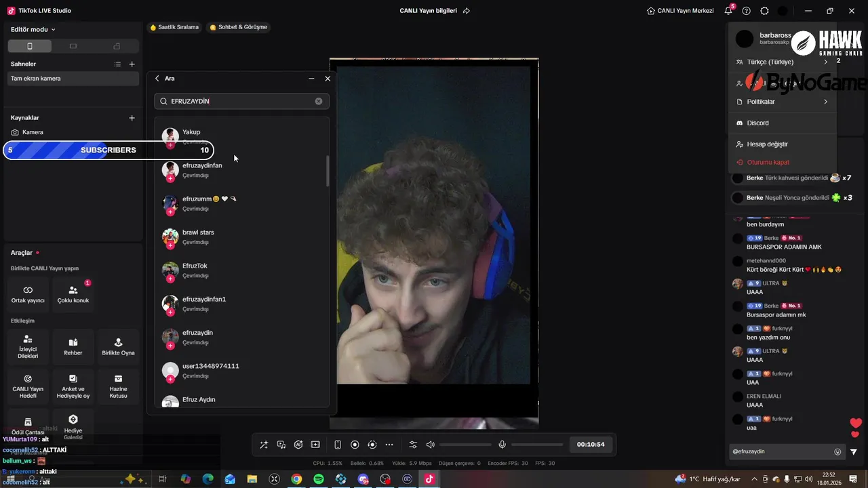Open the media music tool
The height and width of the screenshot is (488, 868).
281,445
